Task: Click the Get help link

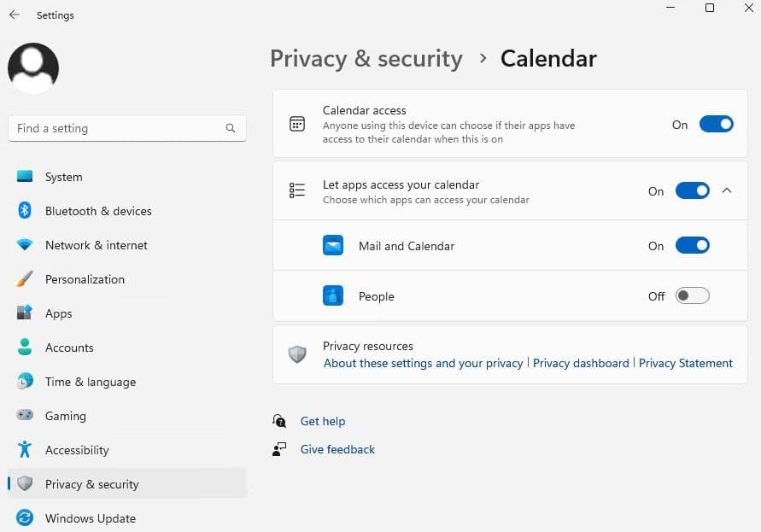Action: (x=323, y=421)
